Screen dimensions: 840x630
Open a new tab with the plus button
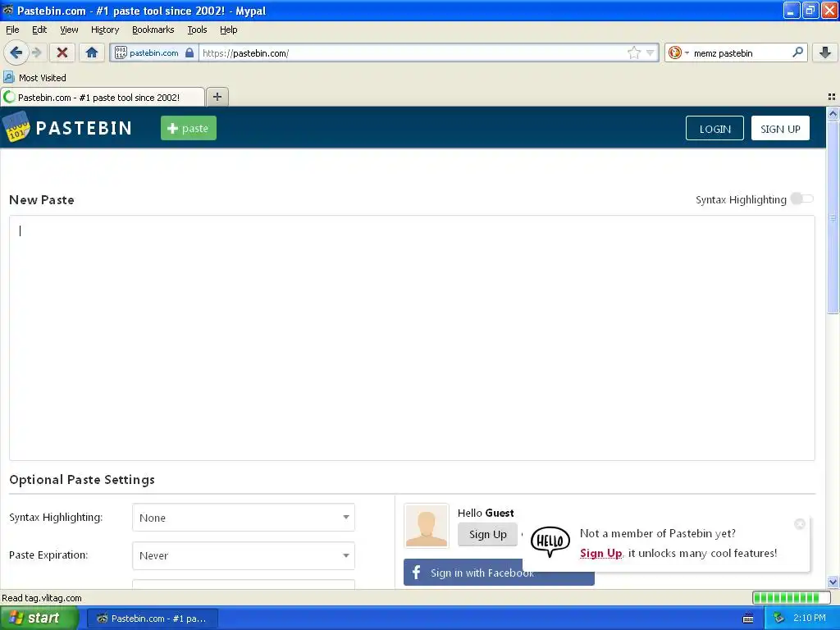[217, 97]
